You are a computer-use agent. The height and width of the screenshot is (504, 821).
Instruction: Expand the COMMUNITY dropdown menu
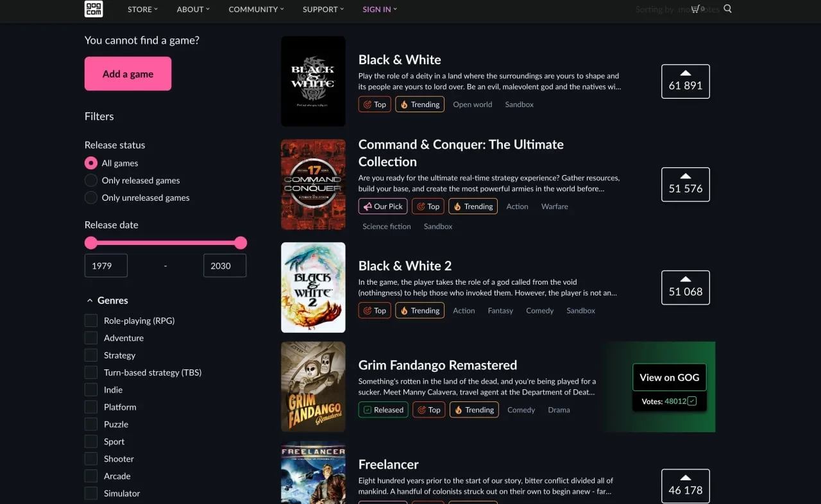click(x=257, y=9)
